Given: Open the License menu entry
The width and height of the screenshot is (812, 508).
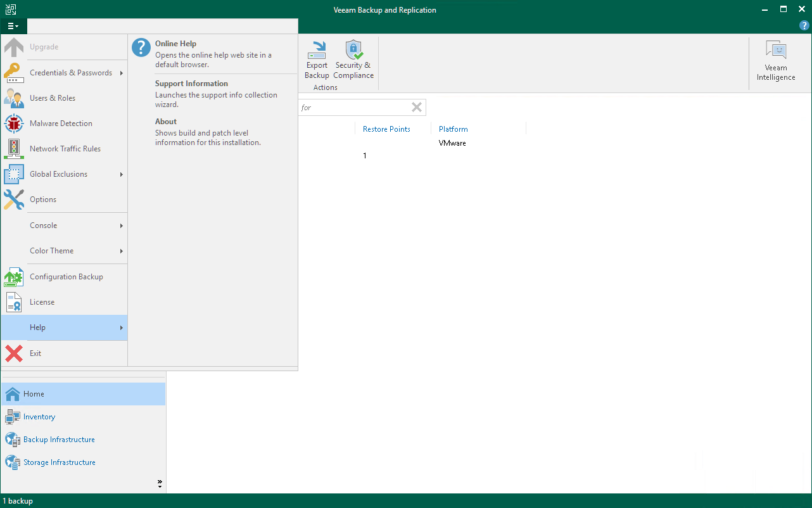Looking at the screenshot, I should click(x=65, y=302).
